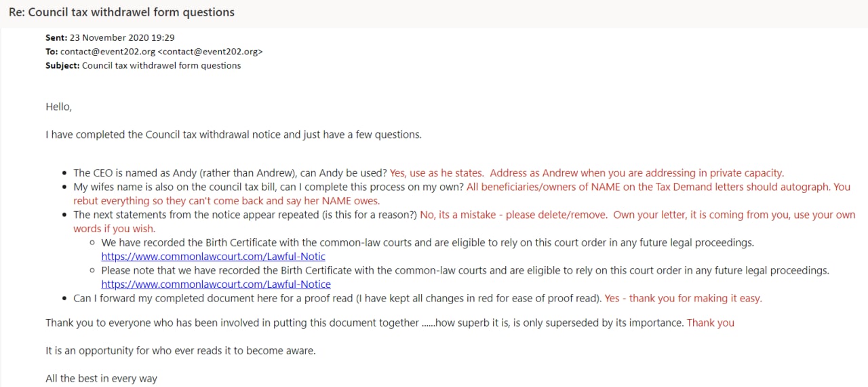Click the red reply 'Yes, use as he states'
Screen dimensions: 868x387
point(587,173)
